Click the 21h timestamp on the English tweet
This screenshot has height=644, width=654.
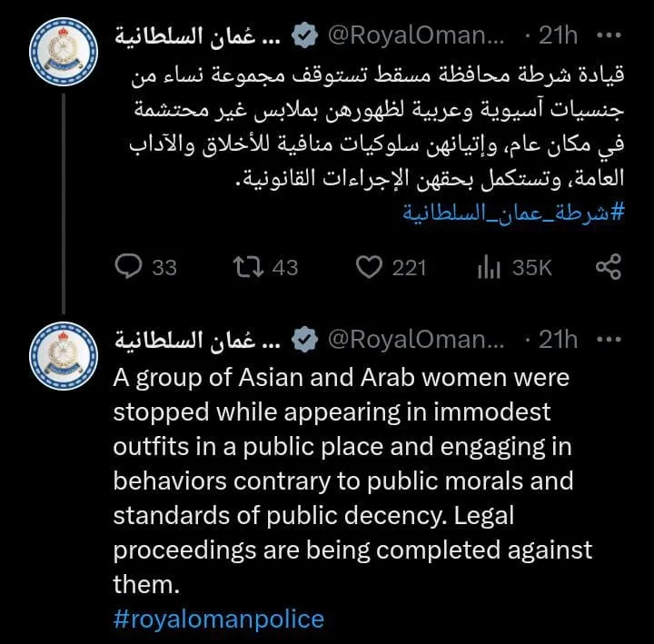coord(558,340)
